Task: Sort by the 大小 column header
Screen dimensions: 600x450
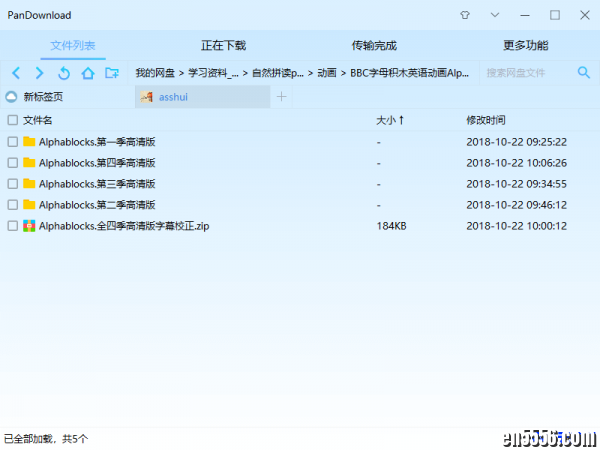Action: (x=389, y=120)
